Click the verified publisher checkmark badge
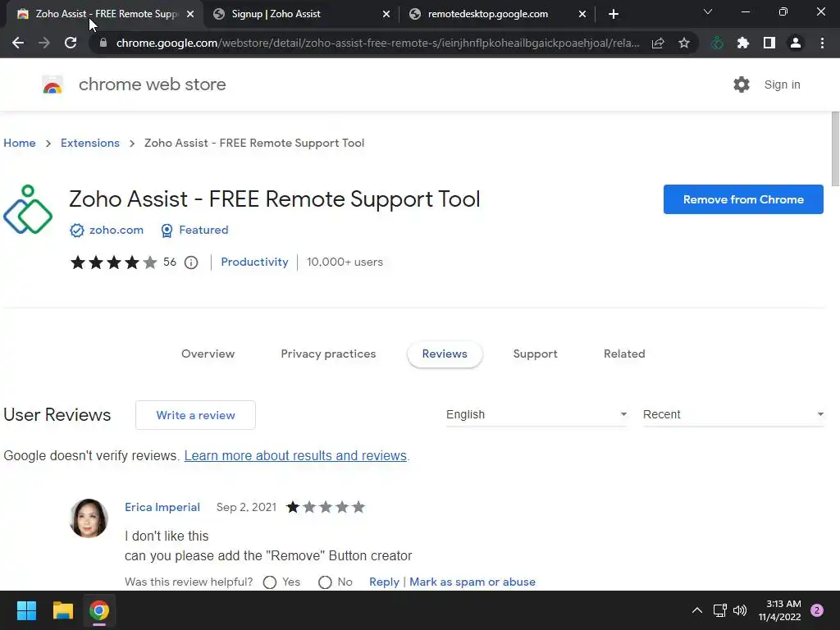This screenshot has height=630, width=840. pos(76,231)
